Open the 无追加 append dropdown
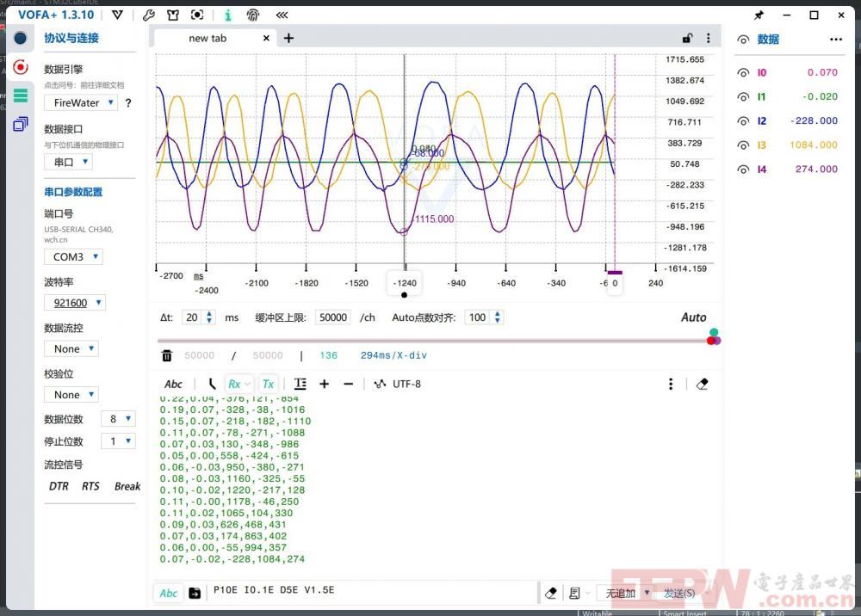The image size is (861, 616). pyautogui.click(x=625, y=593)
